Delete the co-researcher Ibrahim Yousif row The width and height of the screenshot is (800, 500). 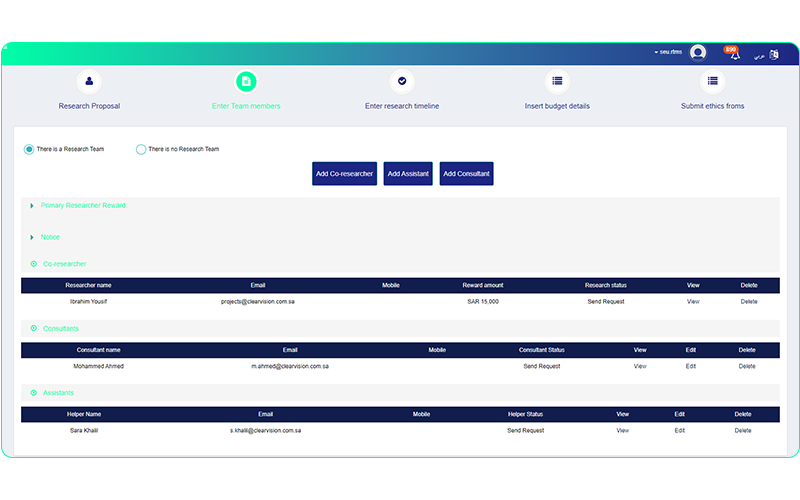click(x=748, y=301)
